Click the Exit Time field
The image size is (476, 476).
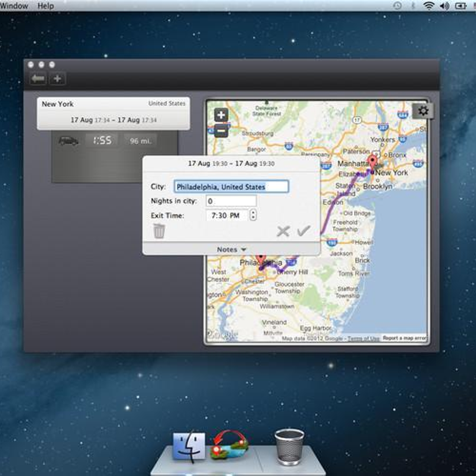pyautogui.click(x=227, y=215)
